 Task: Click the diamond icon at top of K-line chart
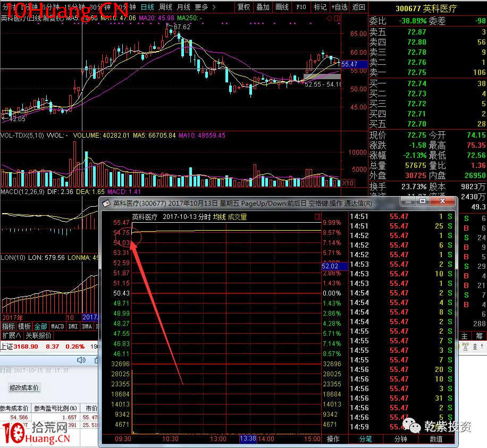[329, 19]
